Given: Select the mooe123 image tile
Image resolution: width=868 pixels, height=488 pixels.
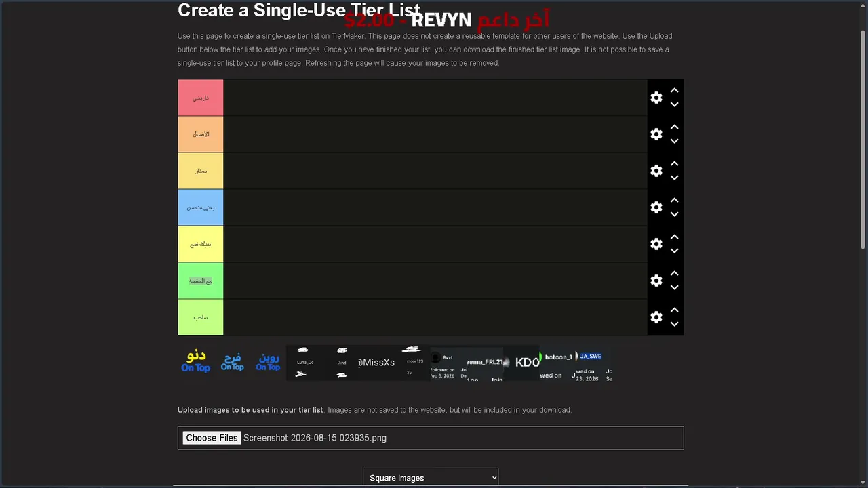Looking at the screenshot, I should click(412, 363).
